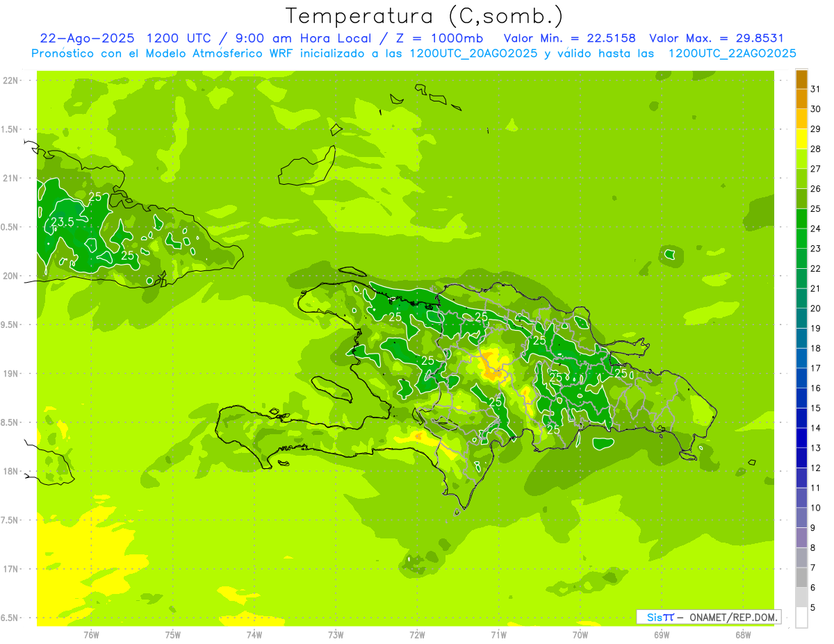
Task: Open the SisPI – ONAMET/REP.DOM. credit label
Action: coord(708,617)
